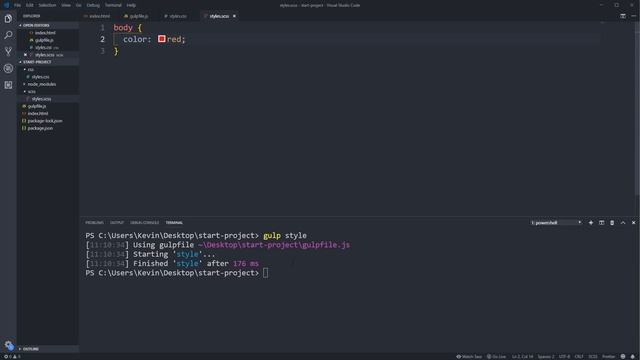Close the terminal panel
Screen dimensions: 640x360
coord(633,223)
